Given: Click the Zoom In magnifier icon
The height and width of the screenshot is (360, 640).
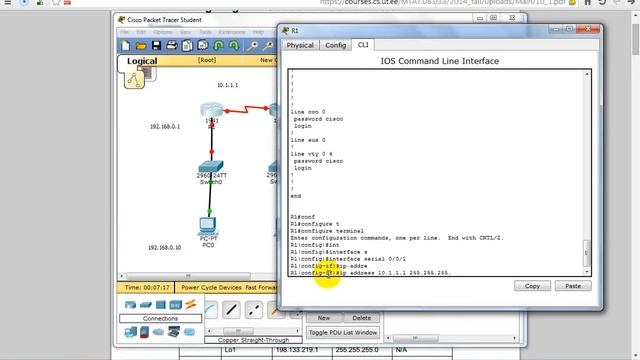Looking at the screenshot, I should [x=253, y=46].
